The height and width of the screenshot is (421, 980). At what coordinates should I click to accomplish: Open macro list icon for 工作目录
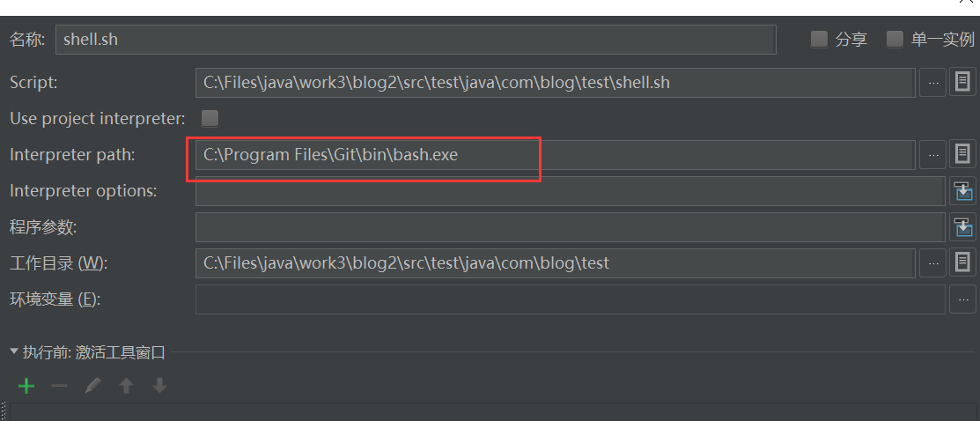(963, 263)
